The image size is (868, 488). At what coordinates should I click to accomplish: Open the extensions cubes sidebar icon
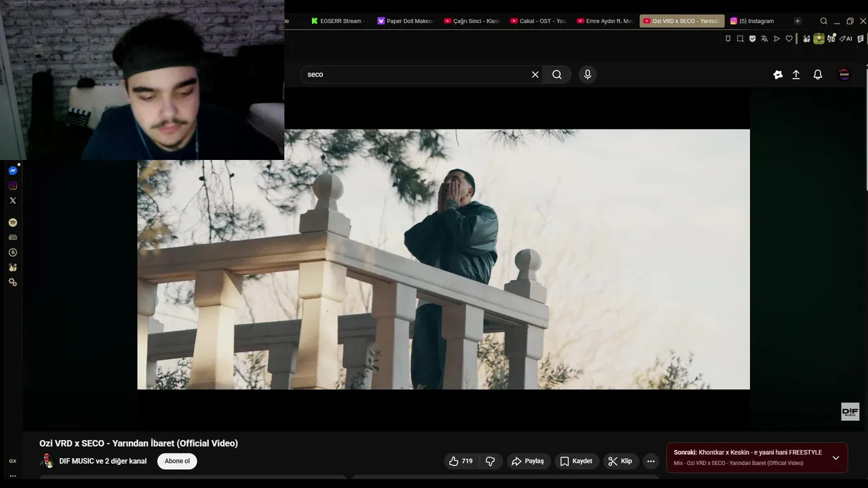point(13,267)
